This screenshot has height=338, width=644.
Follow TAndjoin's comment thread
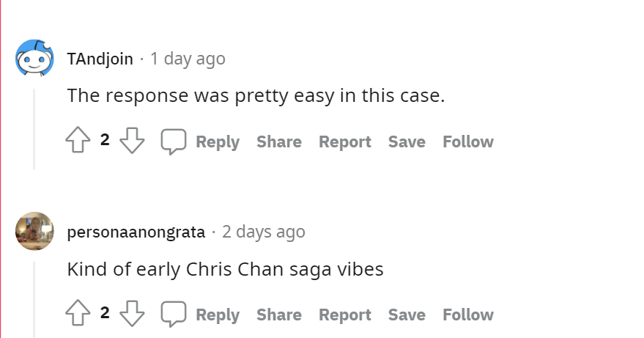click(x=468, y=142)
